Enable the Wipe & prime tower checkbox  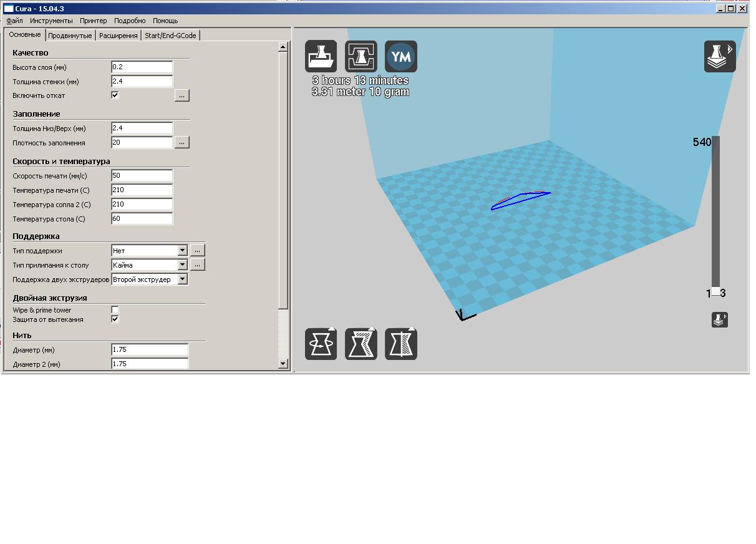(x=115, y=310)
